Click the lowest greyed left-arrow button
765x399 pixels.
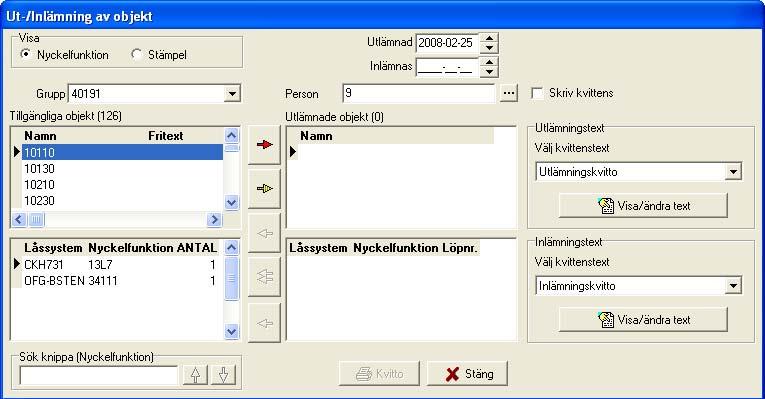click(x=264, y=323)
